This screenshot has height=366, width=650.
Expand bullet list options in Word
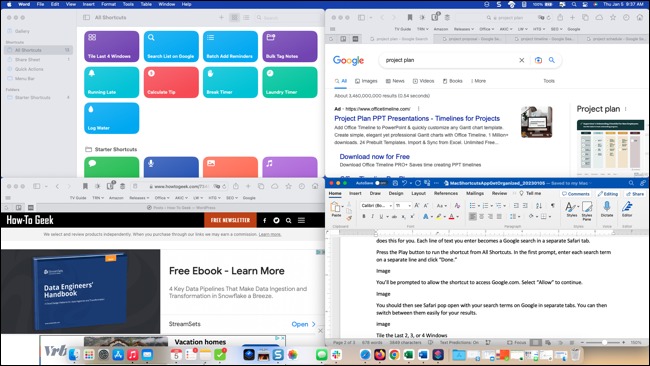[478, 206]
